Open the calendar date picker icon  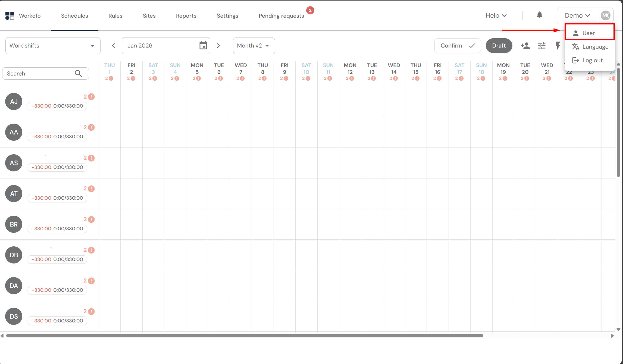203,46
